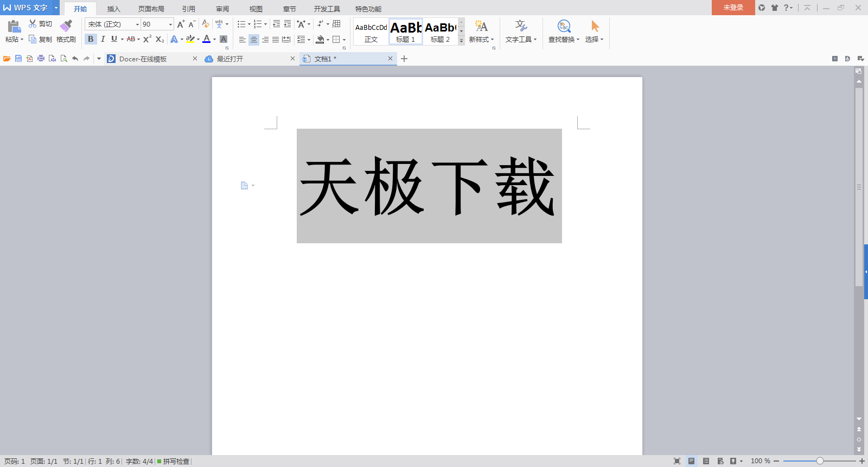The image size is (868, 467).
Task: Click the new tab plus button
Action: [x=404, y=59]
